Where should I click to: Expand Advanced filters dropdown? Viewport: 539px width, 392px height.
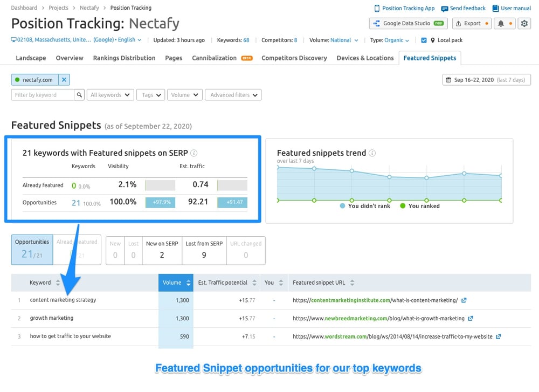tap(233, 95)
